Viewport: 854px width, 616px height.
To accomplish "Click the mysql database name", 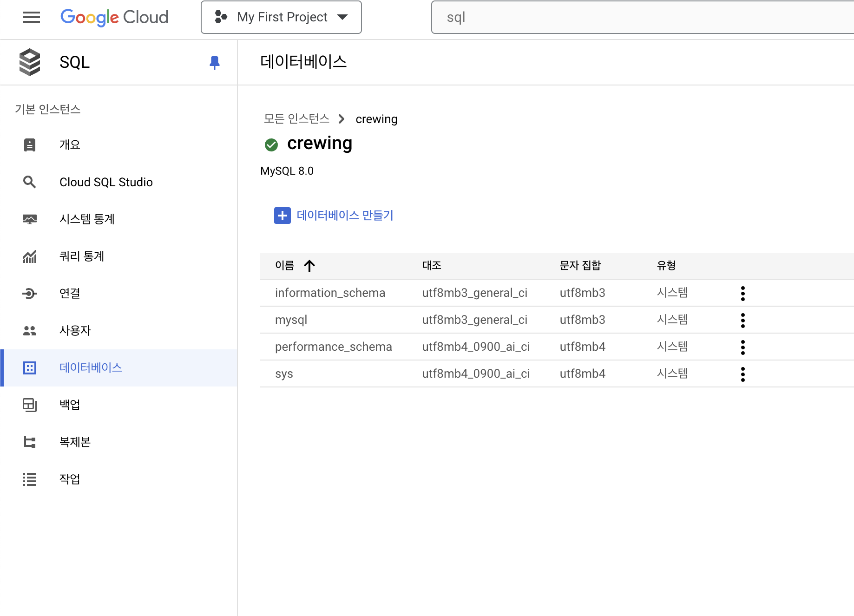I will pyautogui.click(x=291, y=320).
